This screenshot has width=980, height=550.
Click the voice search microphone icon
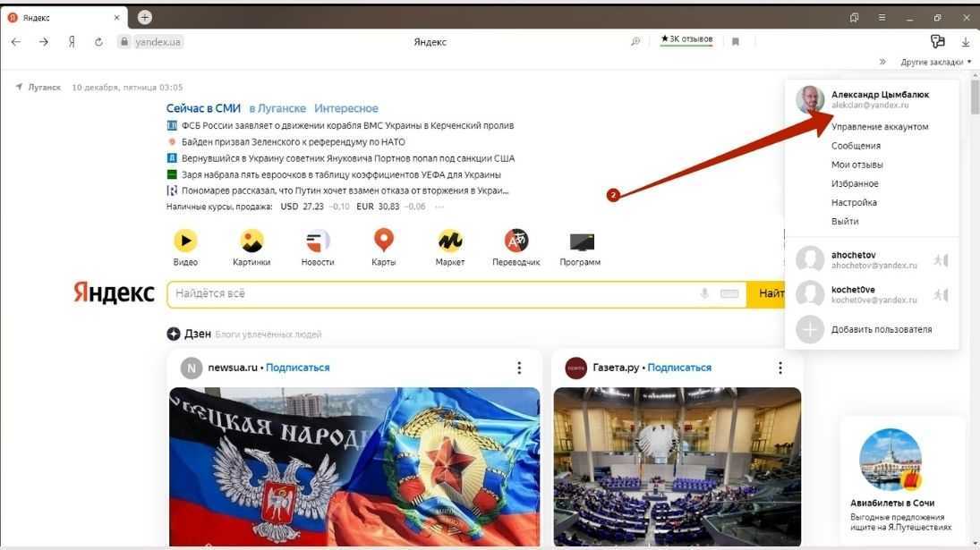point(704,293)
